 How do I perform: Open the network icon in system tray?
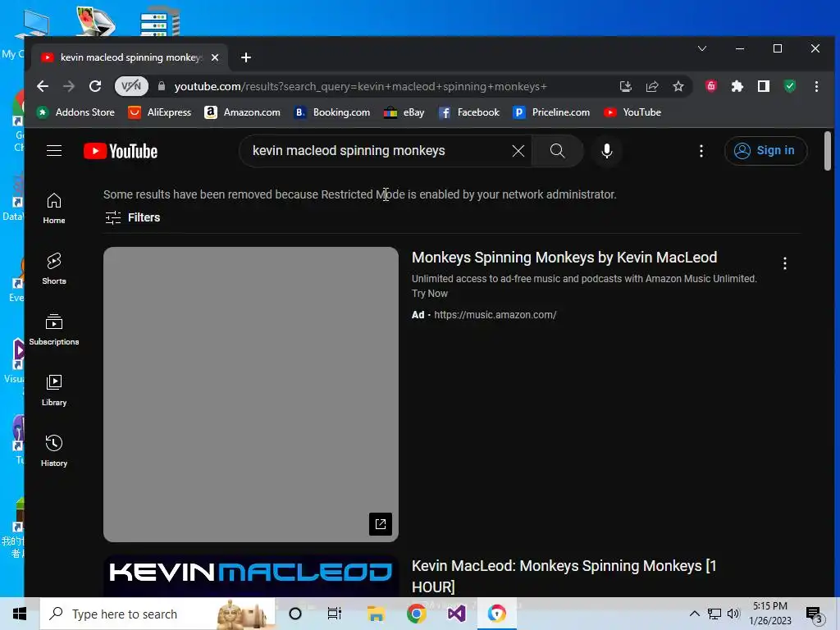(714, 614)
